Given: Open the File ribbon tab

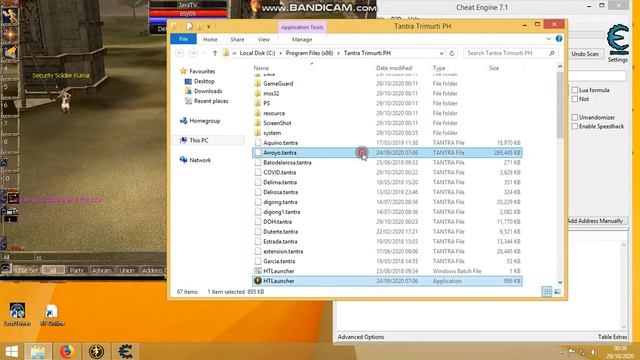Looking at the screenshot, I should point(183,39).
